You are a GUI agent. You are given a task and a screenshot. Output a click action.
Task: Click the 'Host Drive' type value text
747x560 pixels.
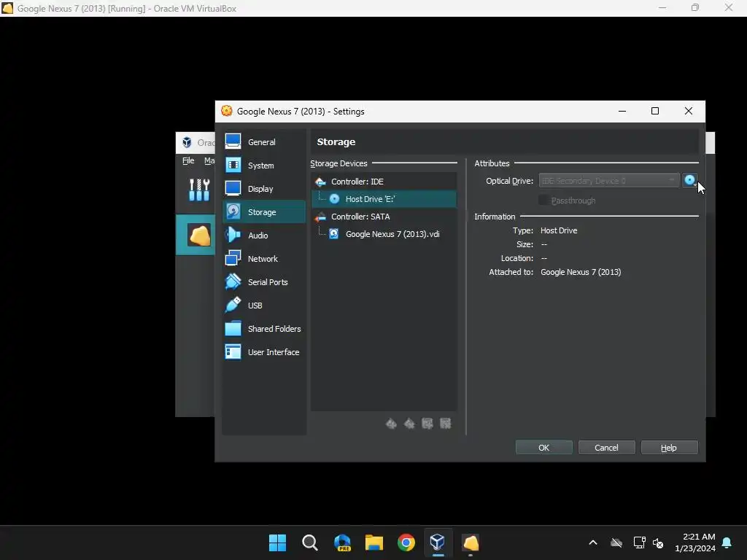[x=559, y=230]
